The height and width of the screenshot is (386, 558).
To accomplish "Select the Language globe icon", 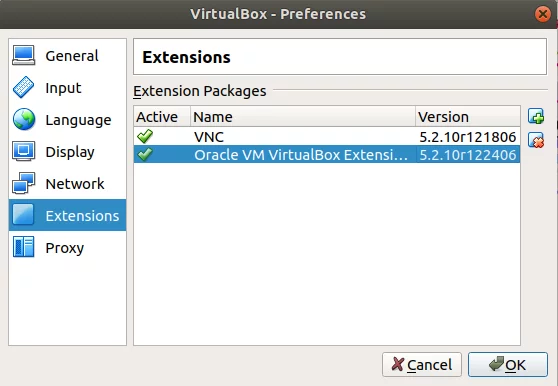I will click(x=24, y=119).
